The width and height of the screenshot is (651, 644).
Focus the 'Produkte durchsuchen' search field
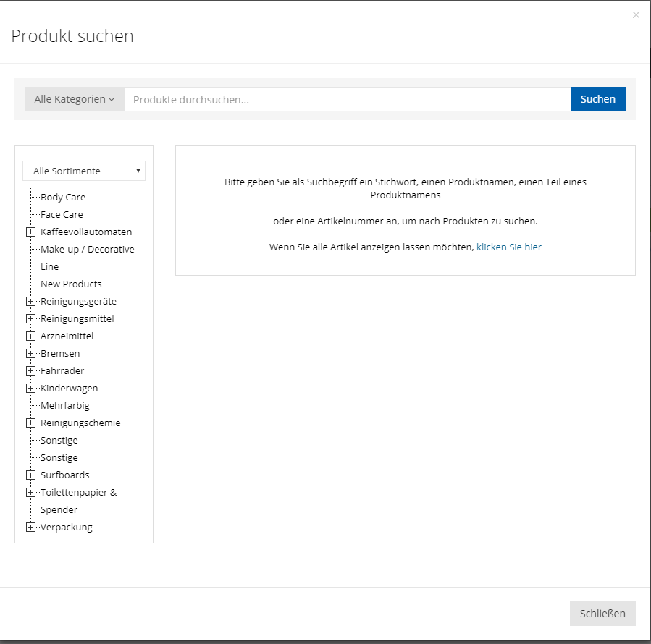click(348, 99)
